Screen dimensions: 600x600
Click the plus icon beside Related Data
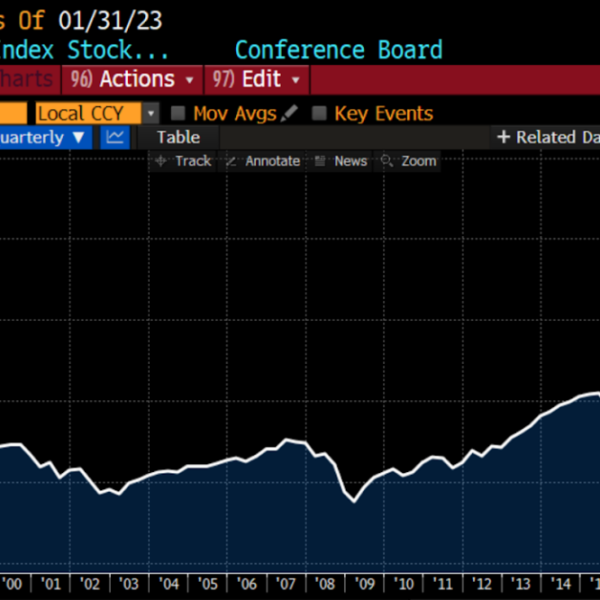(503, 137)
